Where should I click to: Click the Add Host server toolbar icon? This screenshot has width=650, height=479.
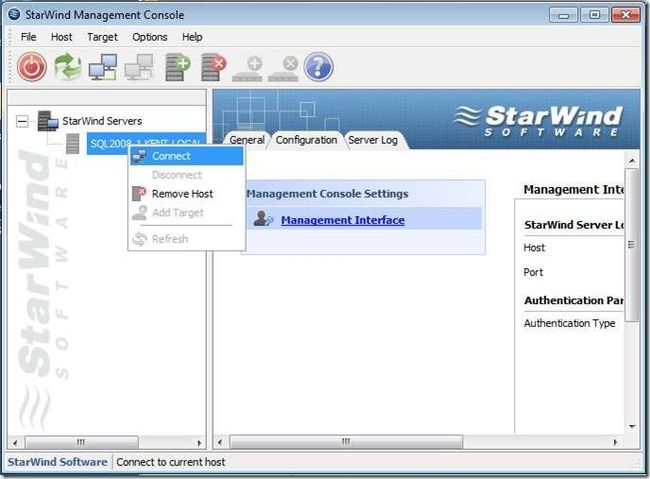pos(177,67)
